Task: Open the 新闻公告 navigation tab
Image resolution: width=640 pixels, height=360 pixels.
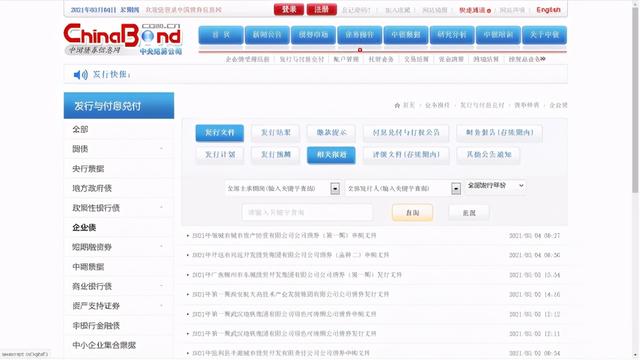Action: 267,35
